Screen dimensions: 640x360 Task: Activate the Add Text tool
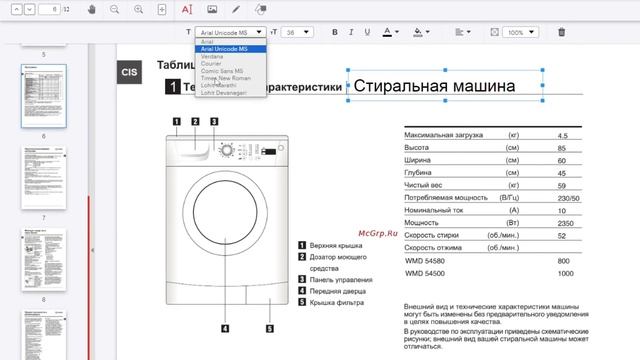[x=187, y=9]
